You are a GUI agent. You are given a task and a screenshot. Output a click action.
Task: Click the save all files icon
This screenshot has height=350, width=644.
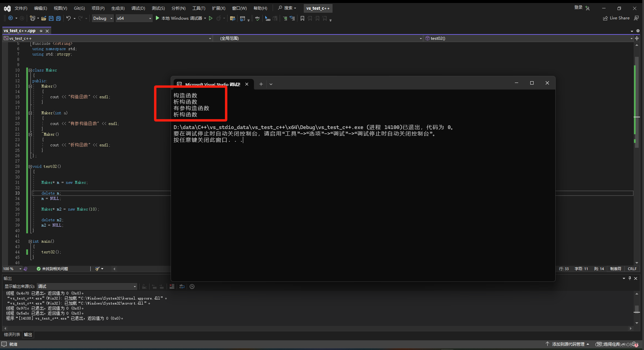click(x=59, y=18)
